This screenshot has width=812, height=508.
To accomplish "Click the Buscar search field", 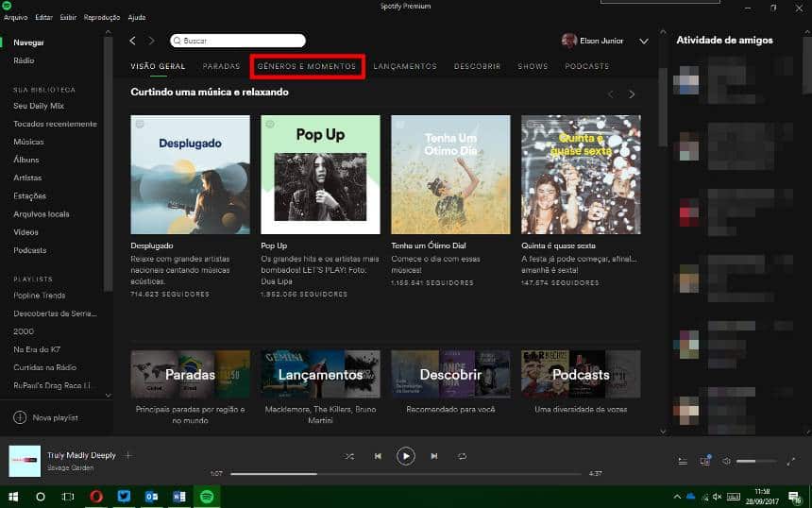I will (238, 41).
